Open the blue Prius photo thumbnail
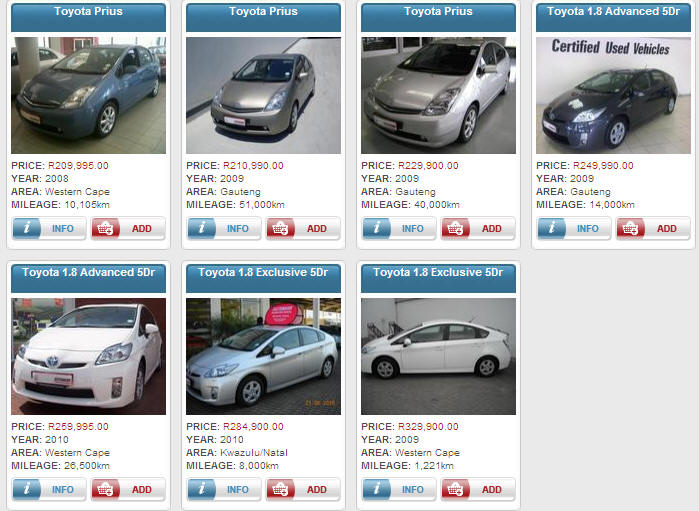 88,95
